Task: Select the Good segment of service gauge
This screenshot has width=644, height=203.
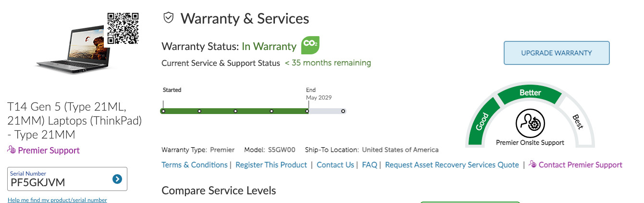Action: (x=483, y=122)
